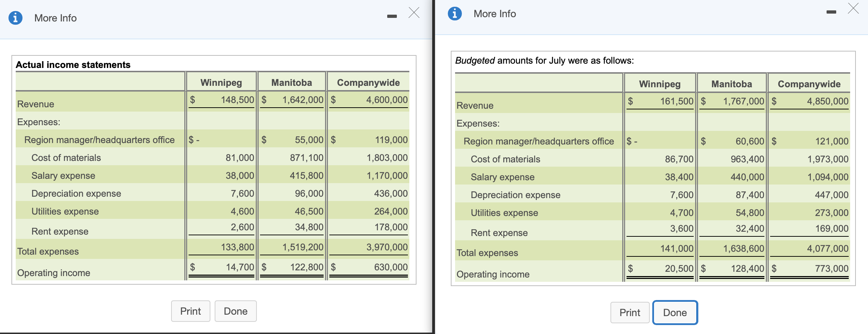Select actual Winnipeg revenue 148,500
This screenshot has width=868, height=334.
pyautogui.click(x=238, y=100)
